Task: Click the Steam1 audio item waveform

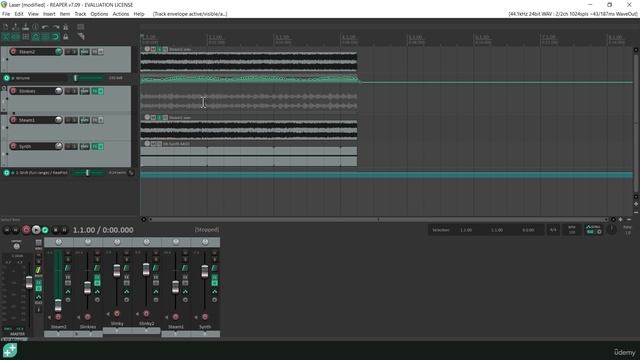Action: click(x=249, y=130)
